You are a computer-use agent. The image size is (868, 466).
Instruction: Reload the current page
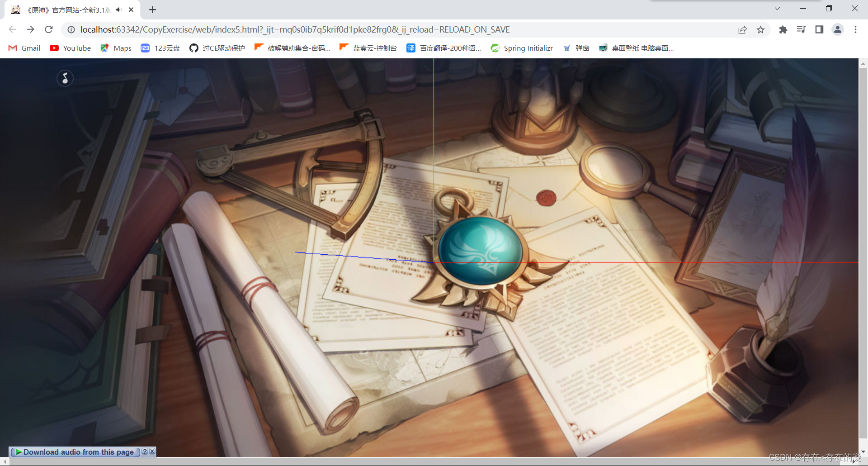pos(49,29)
